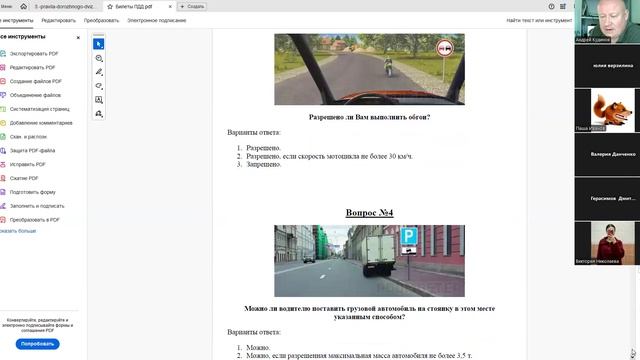The image size is (640, 360).
Task: Click inside Найти текст или инструмент search field
Action: tap(539, 20)
